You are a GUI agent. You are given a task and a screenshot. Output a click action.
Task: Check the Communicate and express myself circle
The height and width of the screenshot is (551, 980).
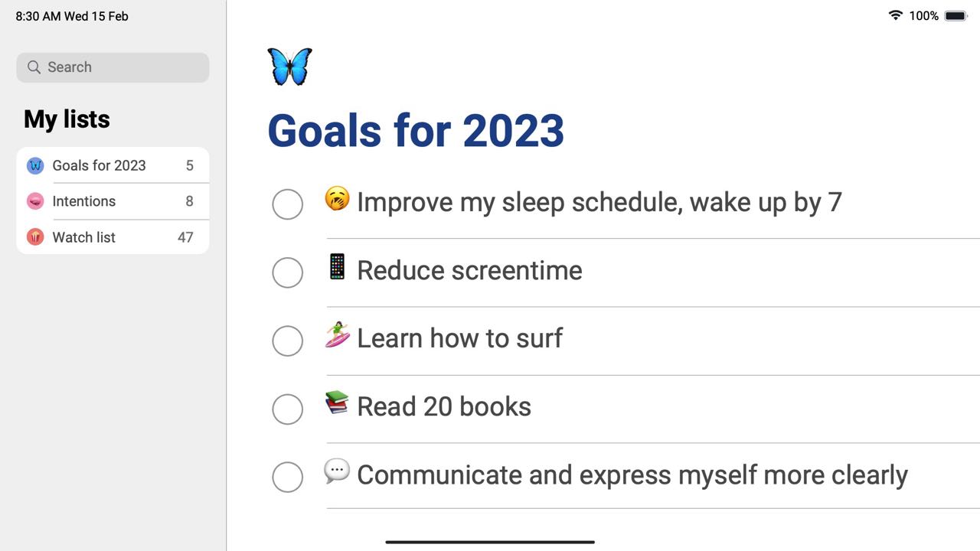pos(288,477)
